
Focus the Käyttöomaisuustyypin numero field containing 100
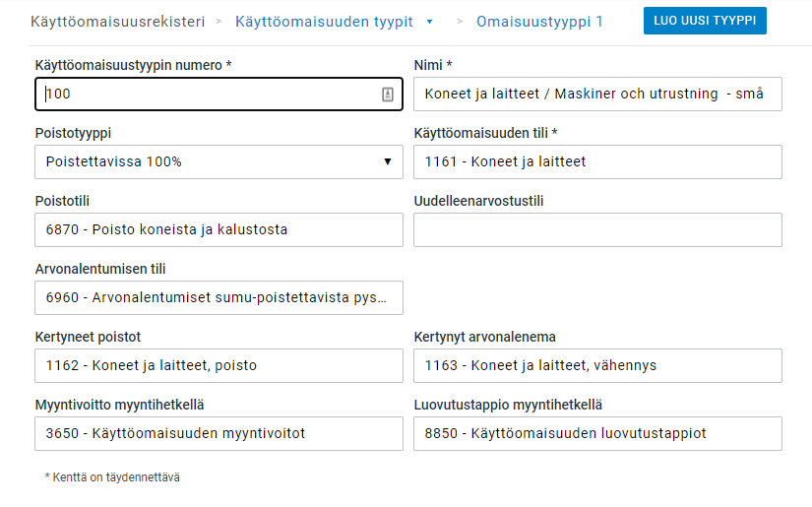pyautogui.click(x=207, y=95)
